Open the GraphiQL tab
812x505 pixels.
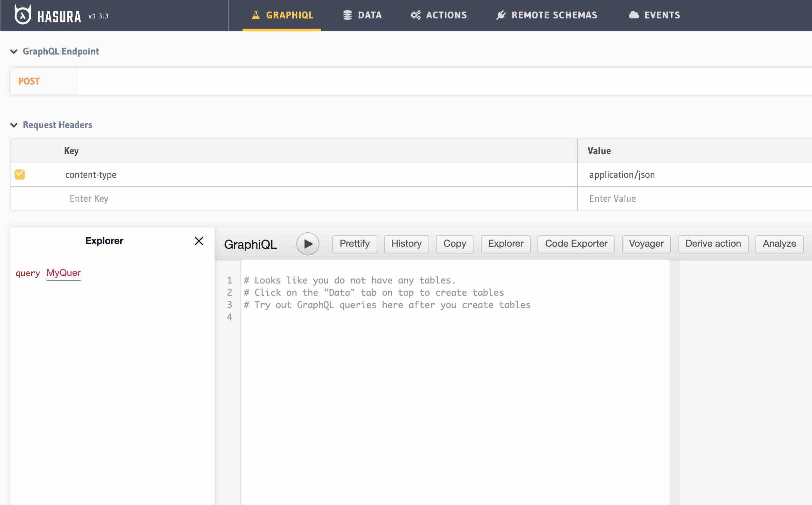(x=282, y=15)
